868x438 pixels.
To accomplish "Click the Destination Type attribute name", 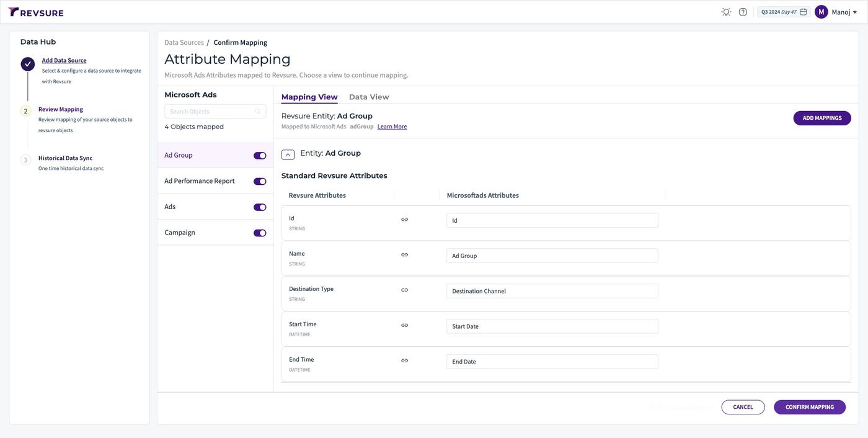I will click(x=311, y=289).
